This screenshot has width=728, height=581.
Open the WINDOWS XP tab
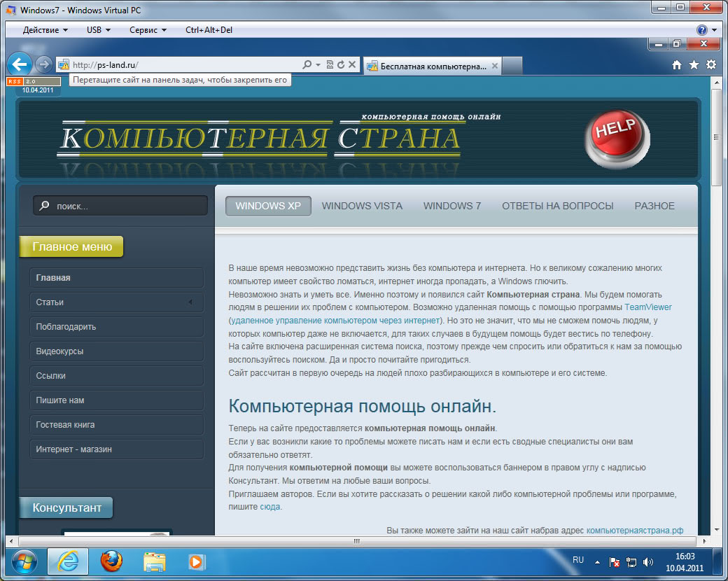coord(268,206)
